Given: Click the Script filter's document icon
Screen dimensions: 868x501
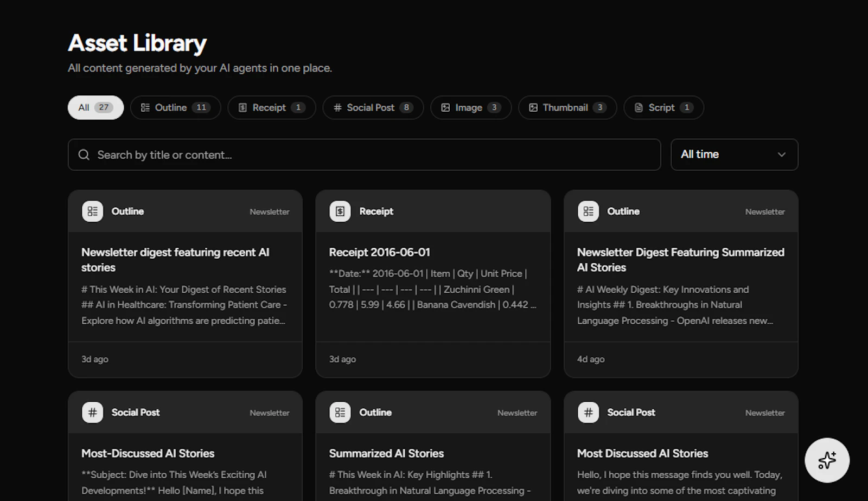Looking at the screenshot, I should [639, 107].
